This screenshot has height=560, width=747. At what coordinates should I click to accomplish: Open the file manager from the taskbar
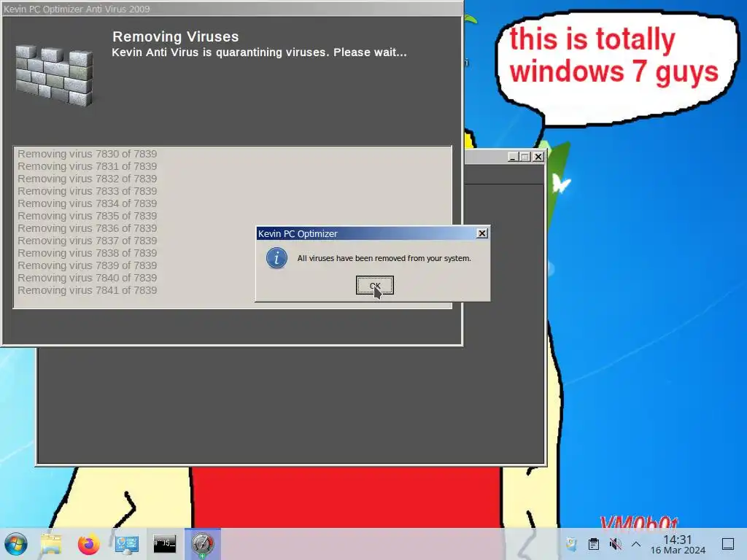[51, 544]
